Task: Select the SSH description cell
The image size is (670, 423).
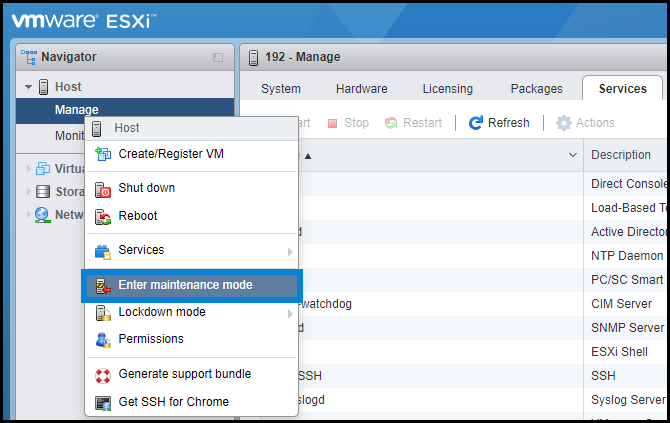Action: [x=603, y=376]
